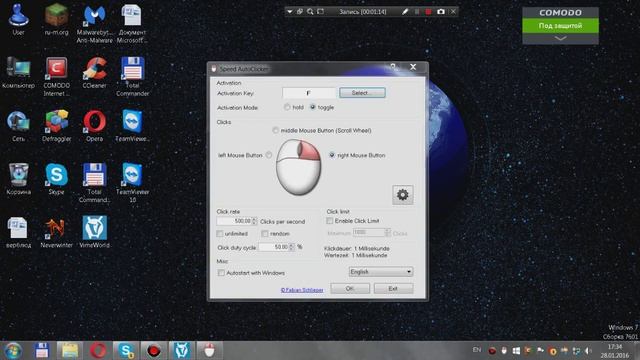This screenshot has height=360, width=640.
Task: Click the dialog help question mark button
Action: (x=393, y=67)
